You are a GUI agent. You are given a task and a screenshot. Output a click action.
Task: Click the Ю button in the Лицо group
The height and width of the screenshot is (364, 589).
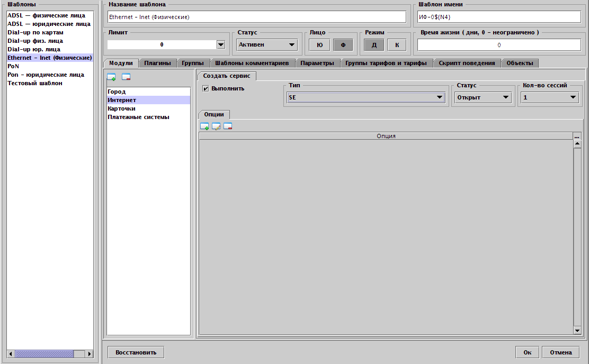point(318,44)
